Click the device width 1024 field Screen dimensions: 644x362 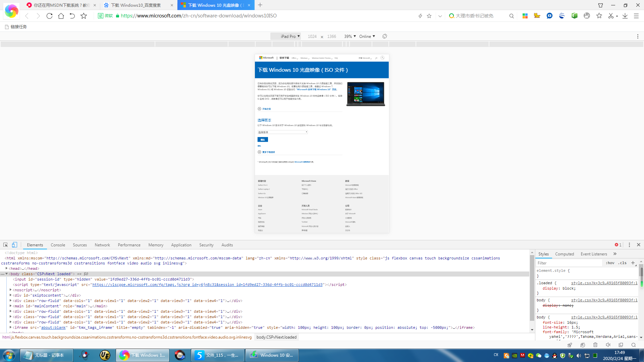coord(312,36)
